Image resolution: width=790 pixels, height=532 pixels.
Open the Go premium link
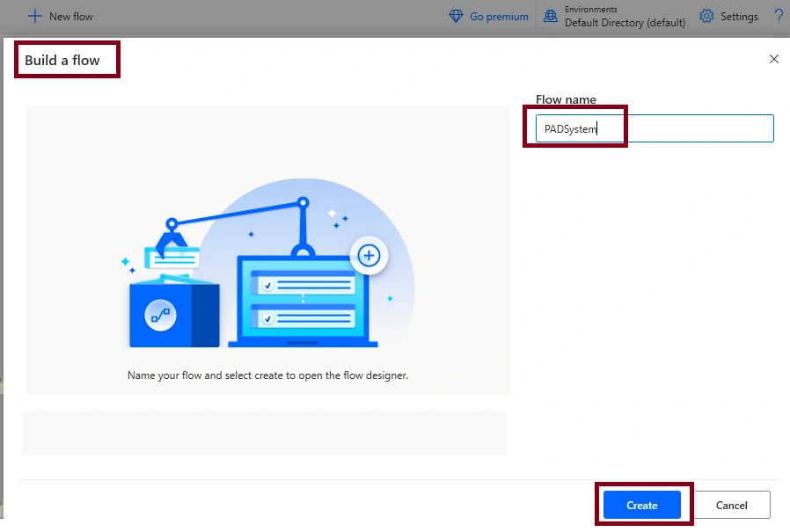499,17
